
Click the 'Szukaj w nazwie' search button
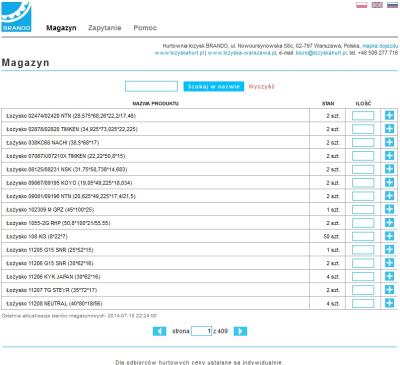(214, 86)
